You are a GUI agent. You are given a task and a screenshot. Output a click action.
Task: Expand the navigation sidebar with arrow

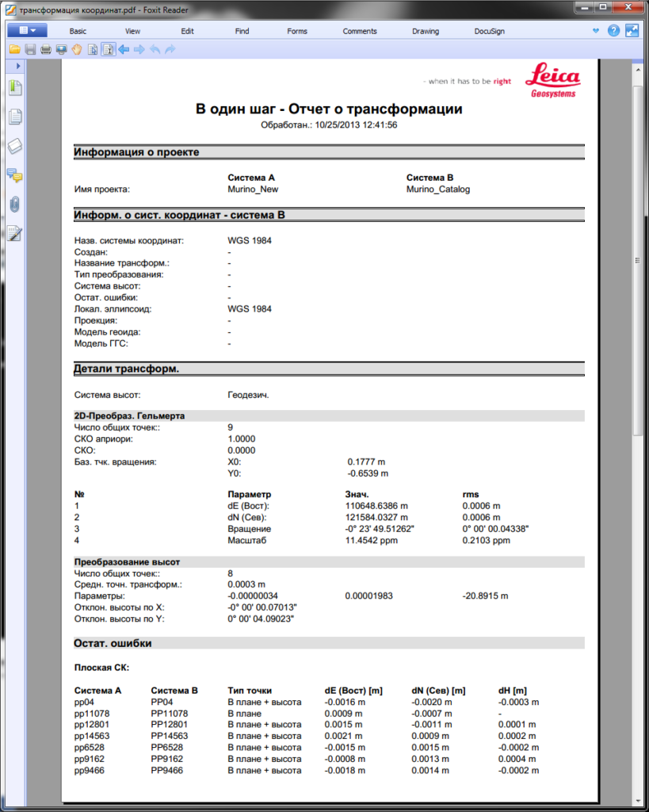[x=17, y=66]
